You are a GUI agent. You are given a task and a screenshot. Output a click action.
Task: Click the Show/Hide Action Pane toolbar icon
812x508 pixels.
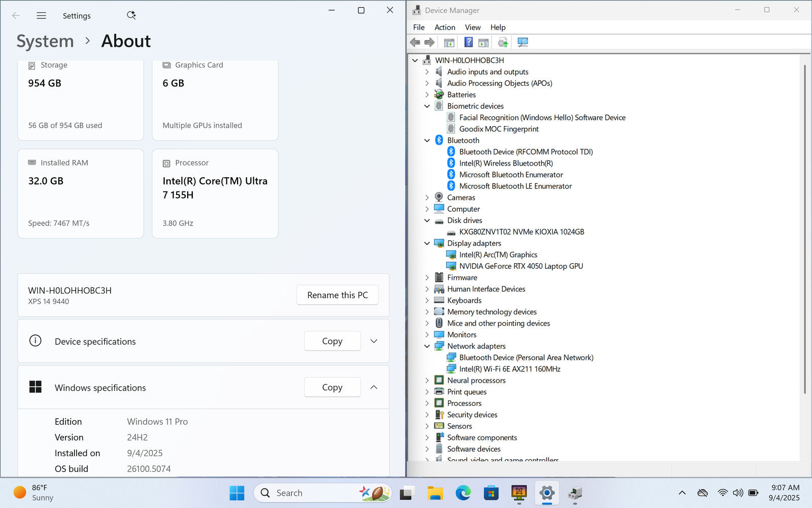[x=484, y=43]
